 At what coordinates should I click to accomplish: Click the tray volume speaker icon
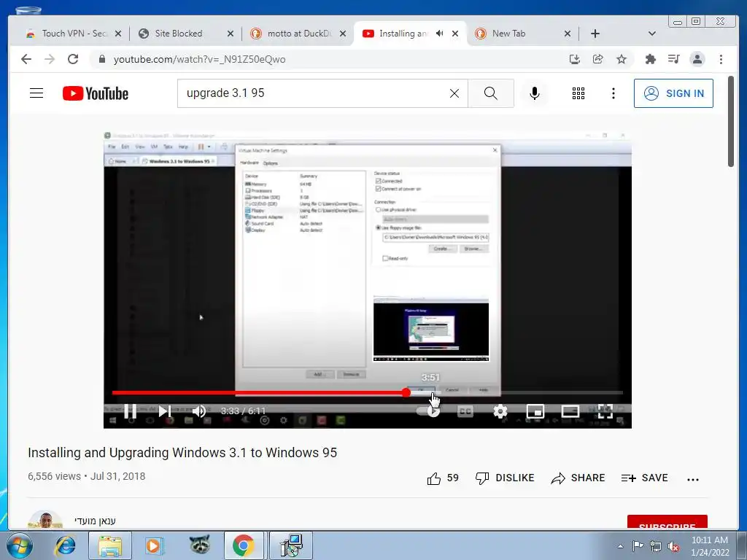pyautogui.click(x=673, y=546)
